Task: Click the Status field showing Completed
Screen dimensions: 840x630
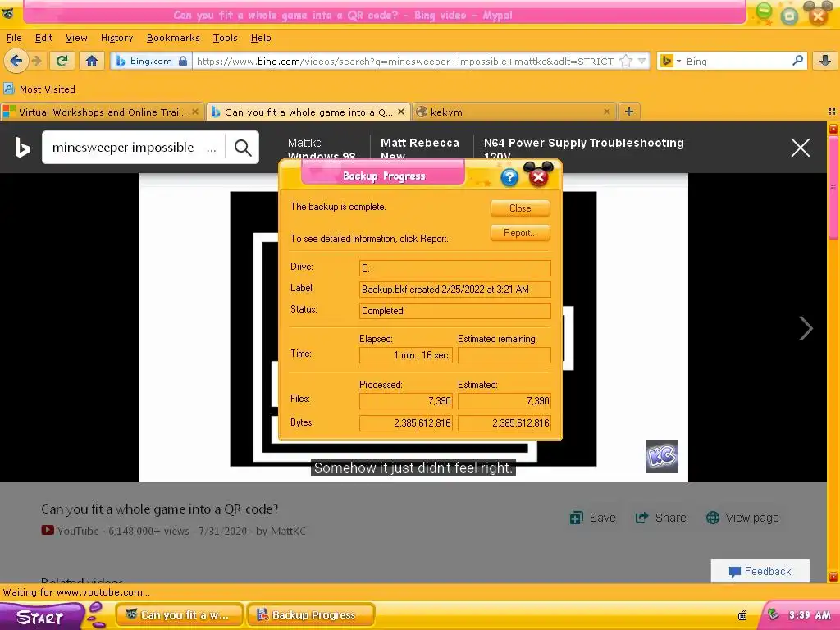Action: [454, 311]
